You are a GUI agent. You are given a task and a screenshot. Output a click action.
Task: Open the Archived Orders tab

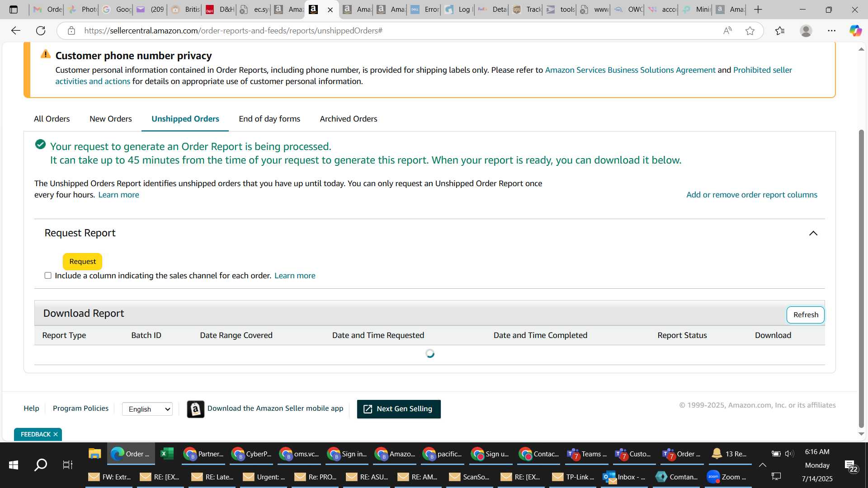(349, 119)
